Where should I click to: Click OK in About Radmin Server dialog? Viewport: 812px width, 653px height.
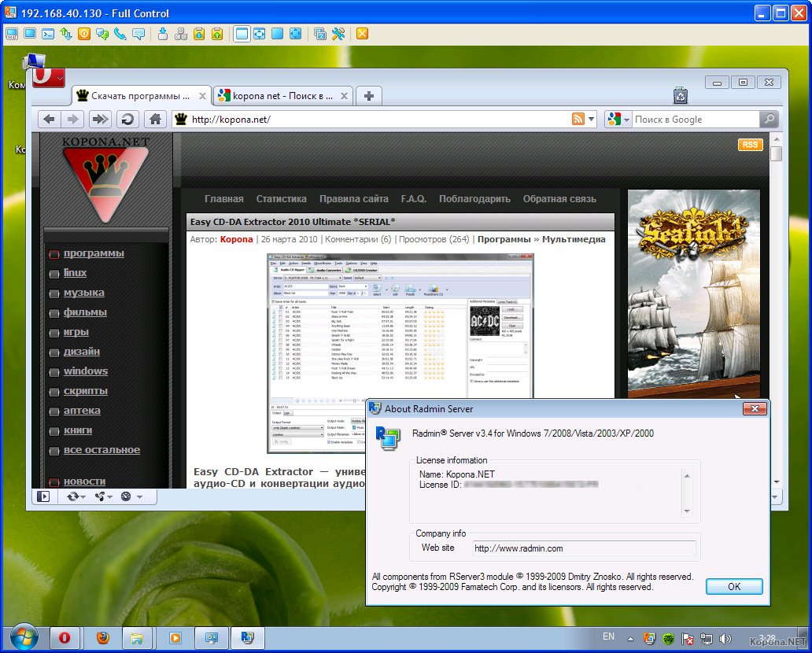(x=734, y=587)
